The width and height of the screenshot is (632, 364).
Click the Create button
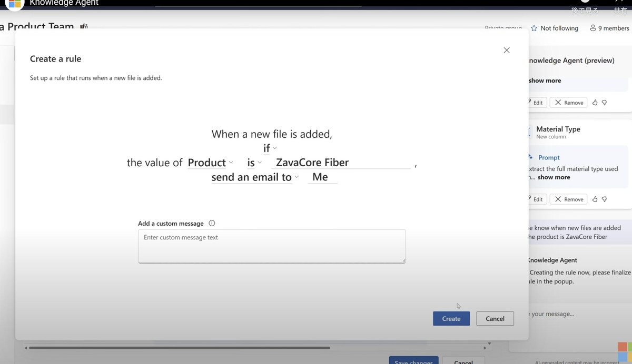tap(451, 318)
